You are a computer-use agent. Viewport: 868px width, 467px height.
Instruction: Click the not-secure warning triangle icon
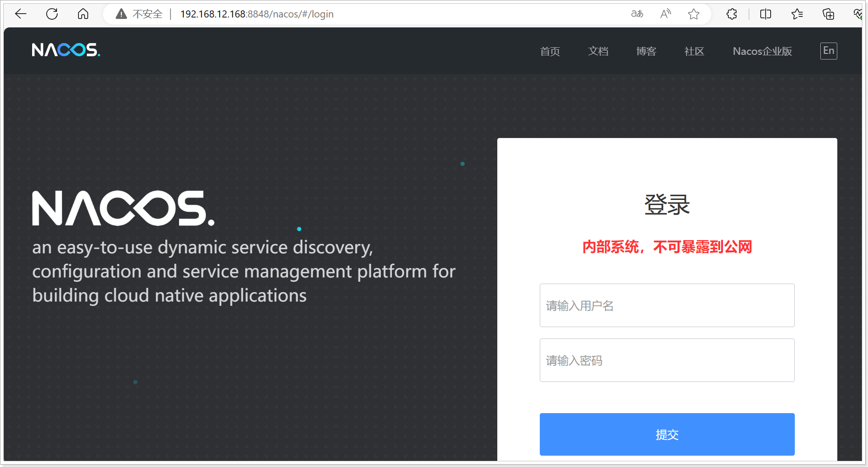121,14
